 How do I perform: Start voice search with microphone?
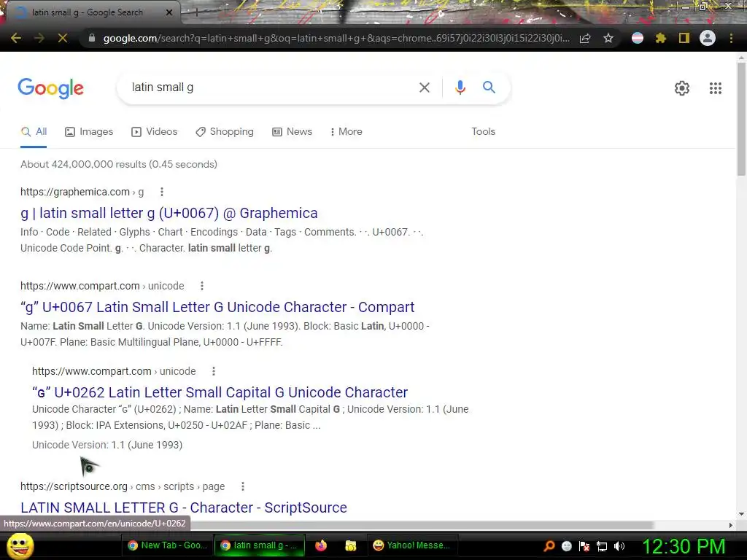click(460, 87)
